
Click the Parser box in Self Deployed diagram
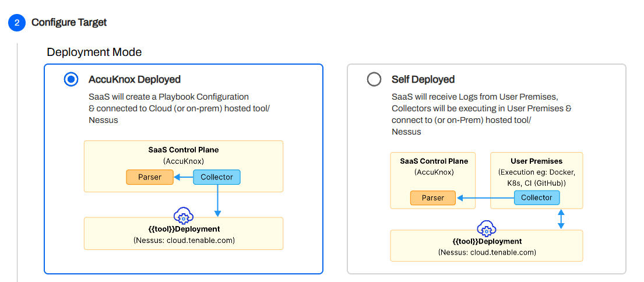click(x=433, y=198)
